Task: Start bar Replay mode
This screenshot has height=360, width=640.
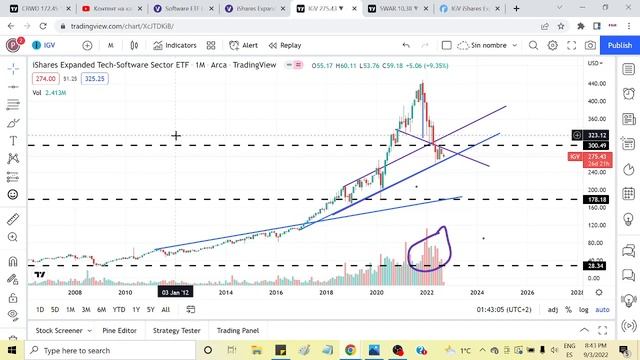Action: (x=285, y=45)
